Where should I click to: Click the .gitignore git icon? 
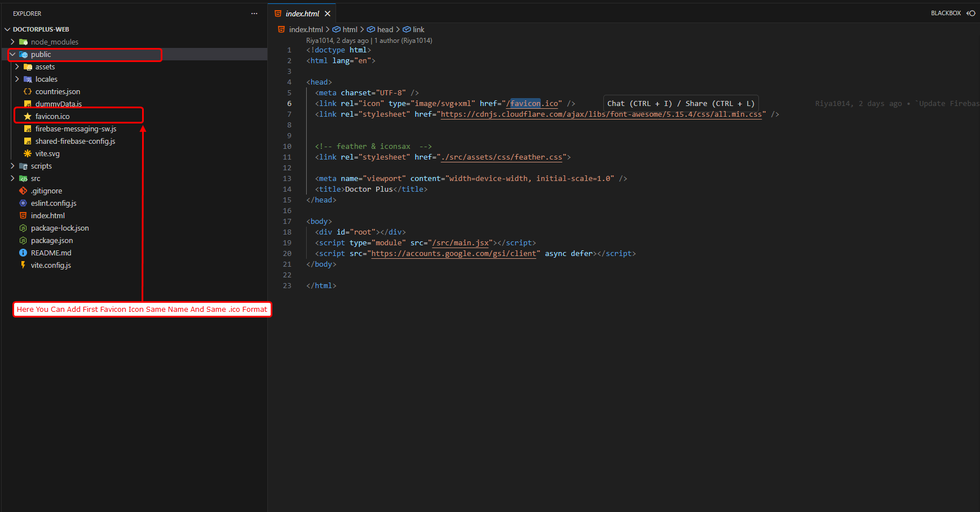[23, 191]
